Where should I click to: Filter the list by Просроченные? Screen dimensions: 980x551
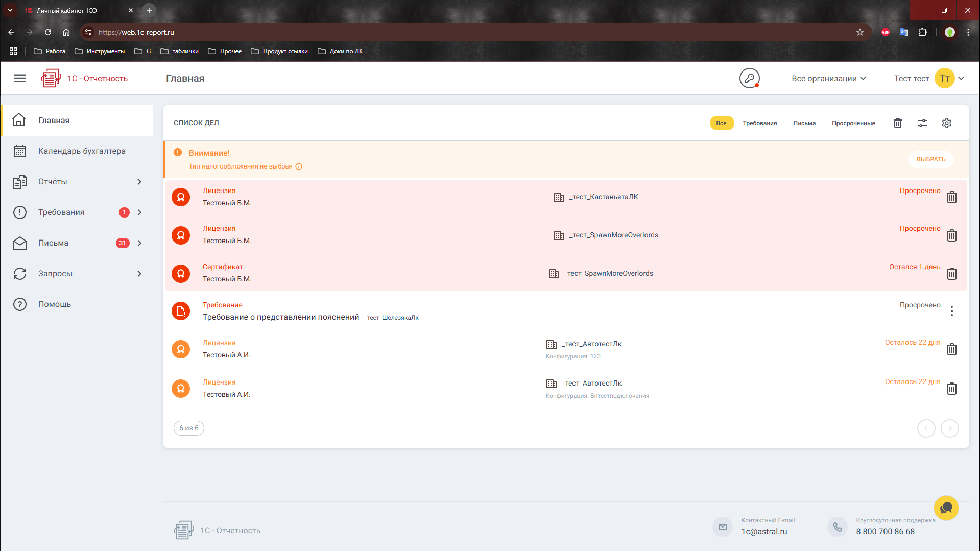[x=853, y=123]
